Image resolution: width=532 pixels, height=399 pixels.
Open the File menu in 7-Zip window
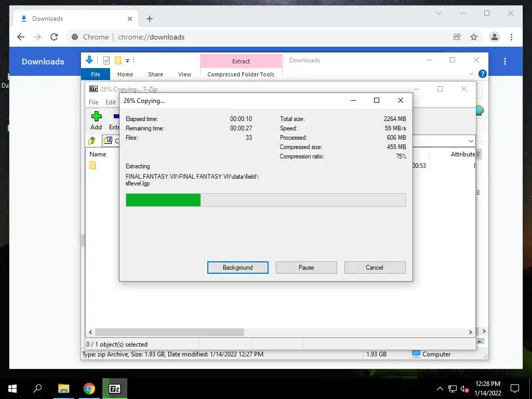[94, 102]
